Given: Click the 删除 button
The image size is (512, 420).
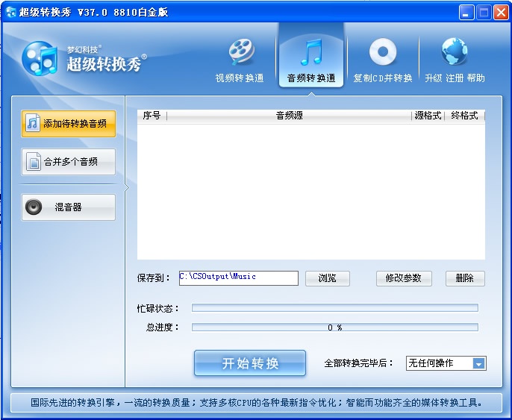Looking at the screenshot, I should (465, 278).
